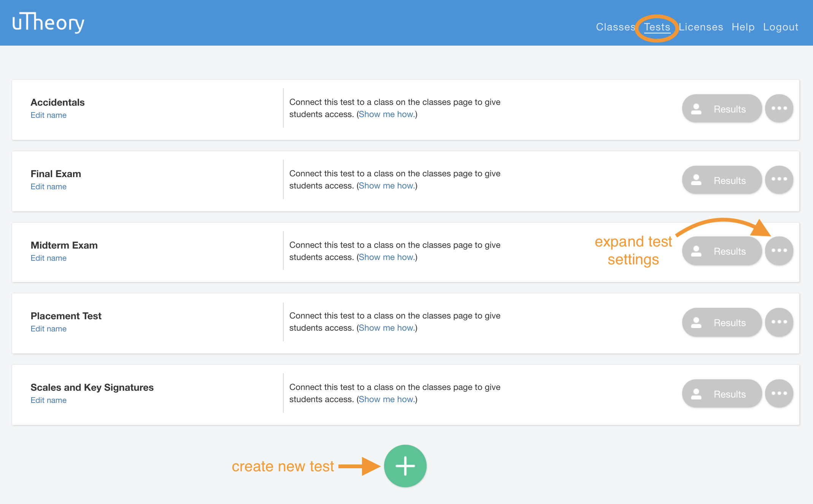Select the 'Scales and Key Signatures' title
The width and height of the screenshot is (813, 504).
click(x=92, y=387)
